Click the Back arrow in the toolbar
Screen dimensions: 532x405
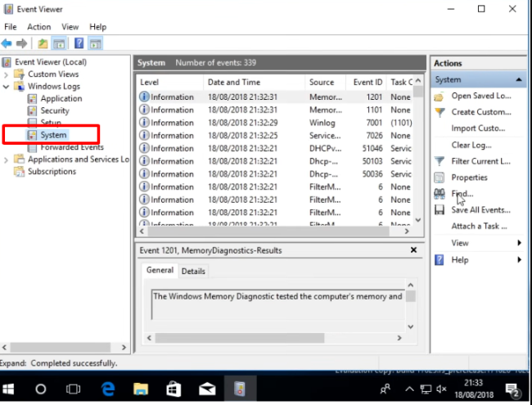7,43
